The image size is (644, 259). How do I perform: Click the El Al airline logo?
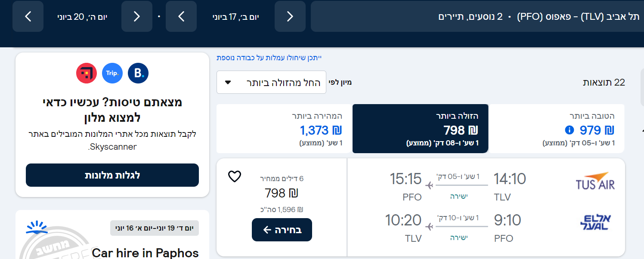click(x=595, y=222)
